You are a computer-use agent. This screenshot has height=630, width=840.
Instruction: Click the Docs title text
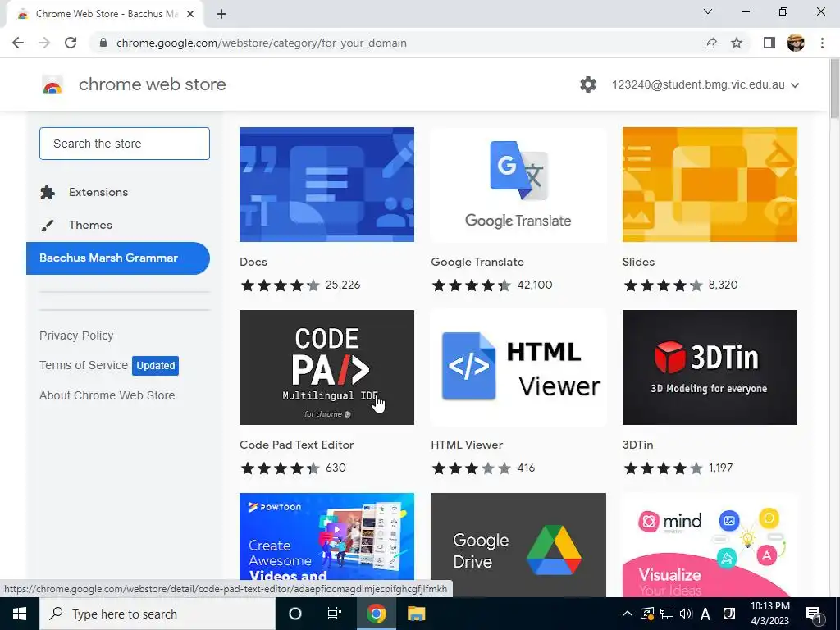point(253,262)
